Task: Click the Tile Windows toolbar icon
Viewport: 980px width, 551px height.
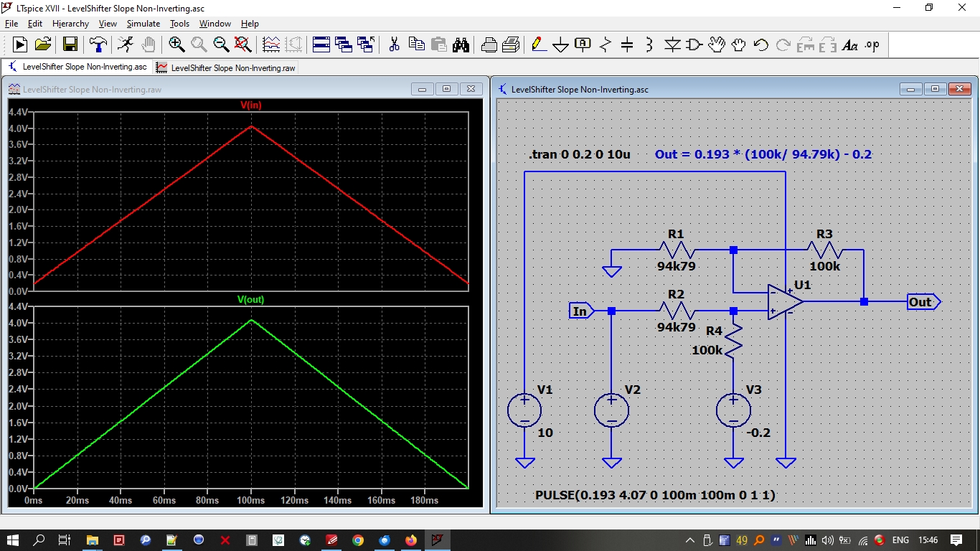Action: point(321,45)
